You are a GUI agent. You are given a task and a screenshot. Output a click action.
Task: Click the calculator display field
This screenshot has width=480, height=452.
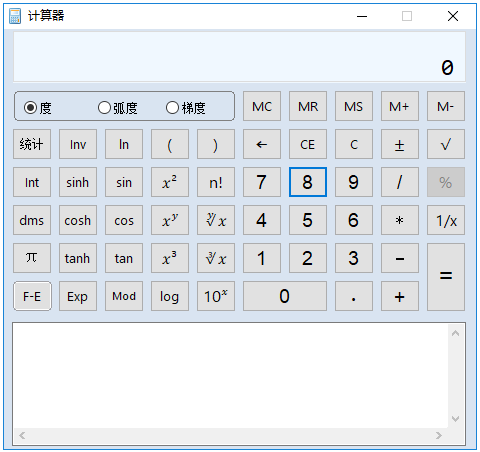pos(239,57)
